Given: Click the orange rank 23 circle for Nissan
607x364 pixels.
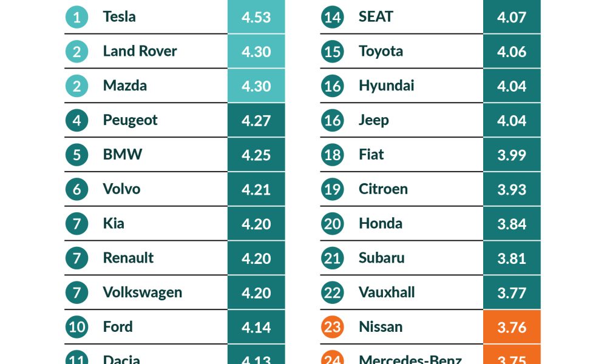Looking at the screenshot, I should click(332, 327).
